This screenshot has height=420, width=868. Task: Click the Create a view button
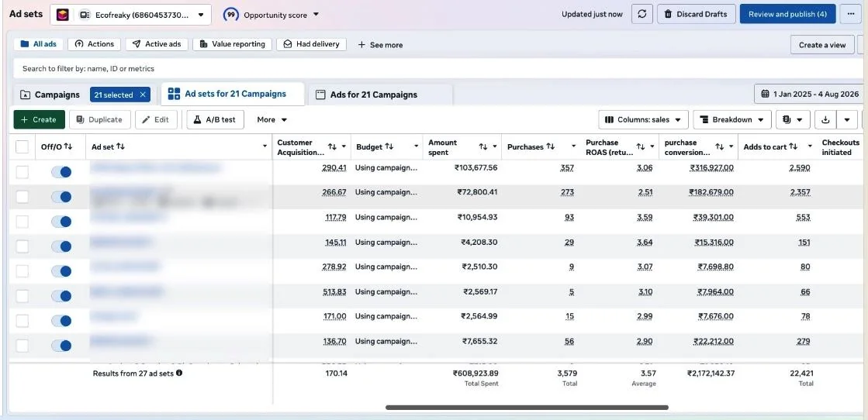point(822,45)
